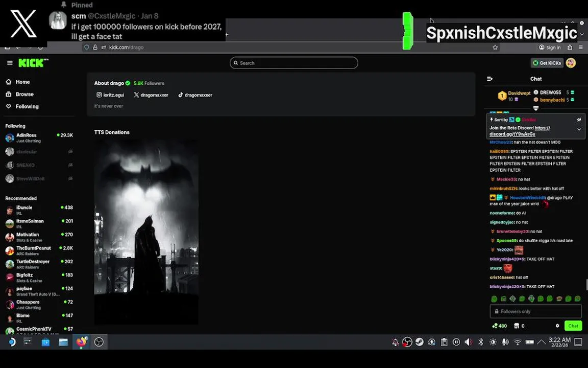The height and width of the screenshot is (368, 588).
Task: Open the Wi-Fi network tray icon
Action: 518,342
